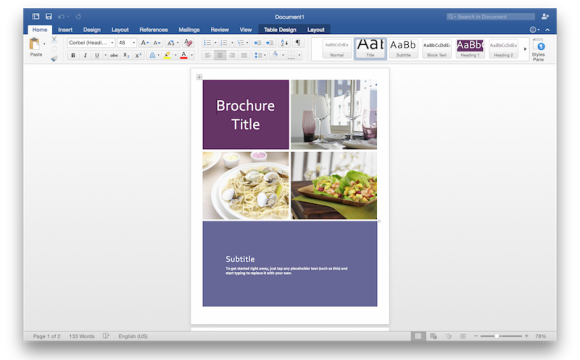Open the underline style dropdown arrow
The width and height of the screenshot is (580, 360).
coord(105,55)
